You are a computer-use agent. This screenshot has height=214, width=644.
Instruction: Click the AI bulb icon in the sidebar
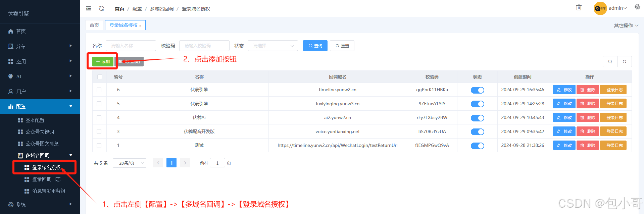11,76
